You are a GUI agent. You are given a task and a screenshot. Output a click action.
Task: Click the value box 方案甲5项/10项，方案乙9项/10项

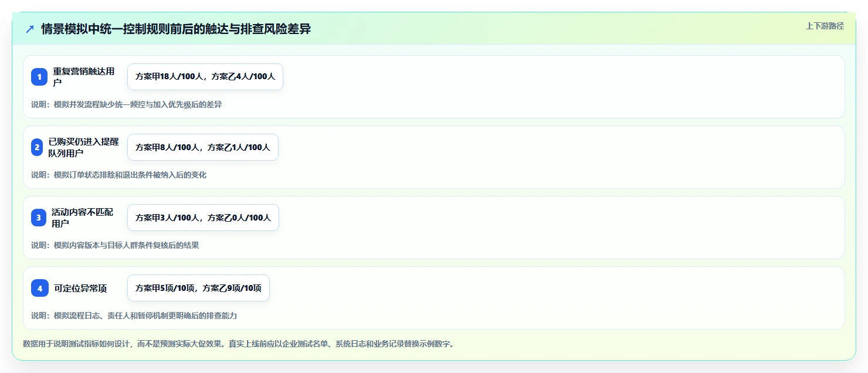(198, 288)
